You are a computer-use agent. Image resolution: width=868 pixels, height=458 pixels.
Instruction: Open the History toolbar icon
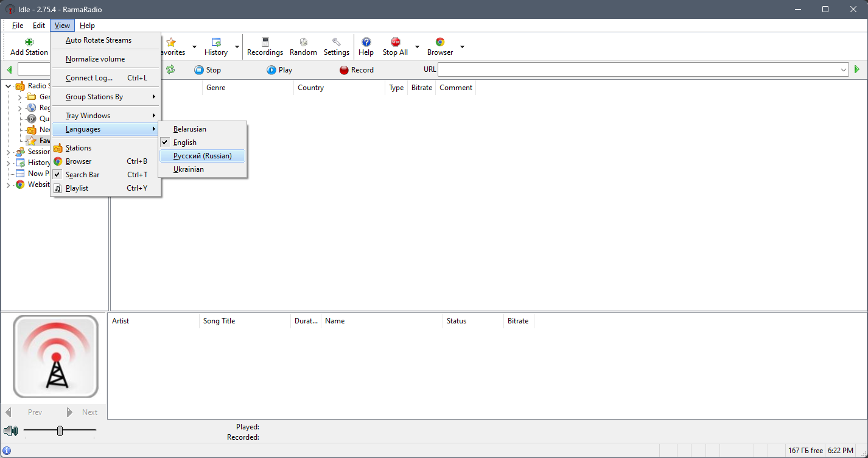(215, 46)
